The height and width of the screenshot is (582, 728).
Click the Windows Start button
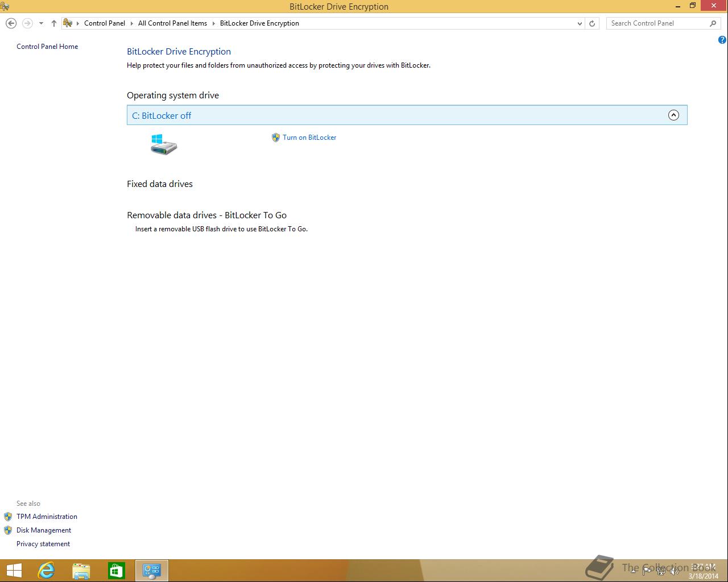tap(14, 571)
